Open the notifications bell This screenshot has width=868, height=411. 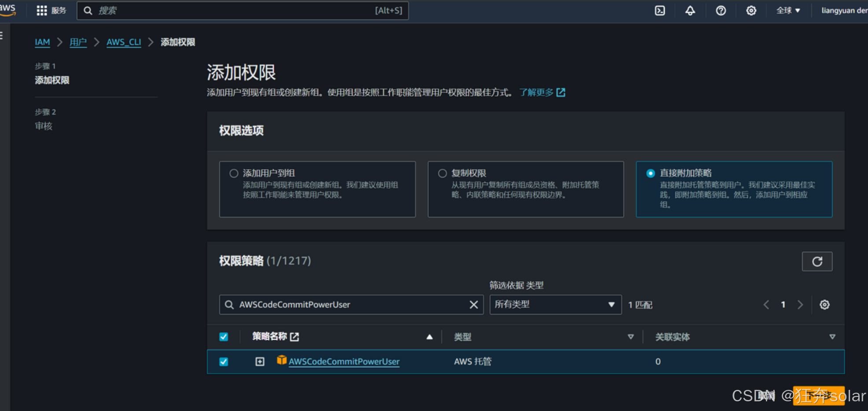click(690, 11)
